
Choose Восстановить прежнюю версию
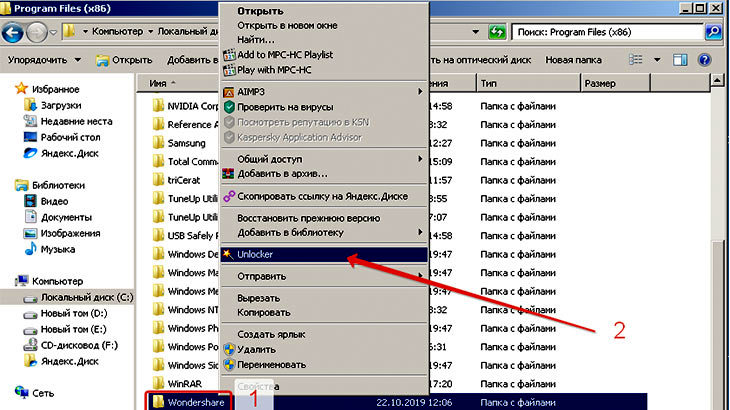pyautogui.click(x=324, y=218)
